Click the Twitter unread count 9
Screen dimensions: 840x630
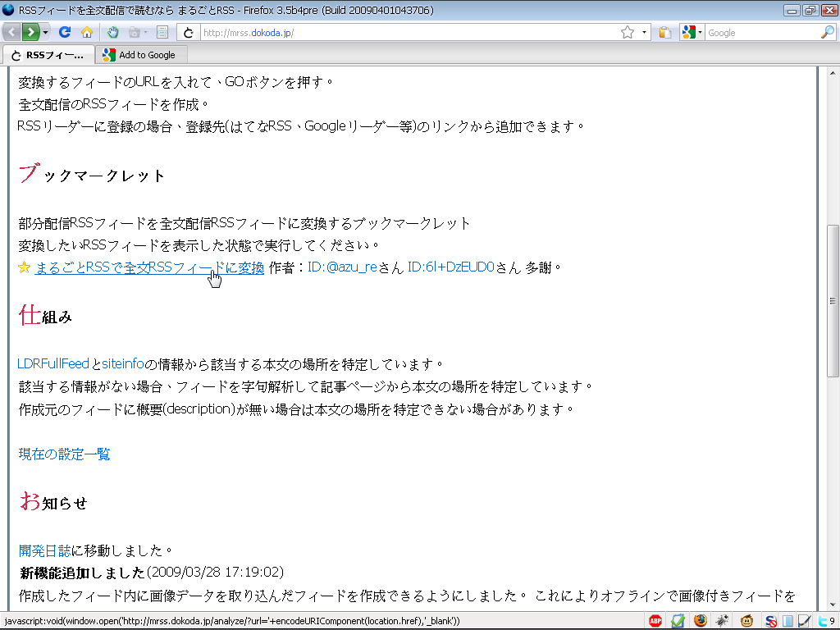[x=832, y=622]
